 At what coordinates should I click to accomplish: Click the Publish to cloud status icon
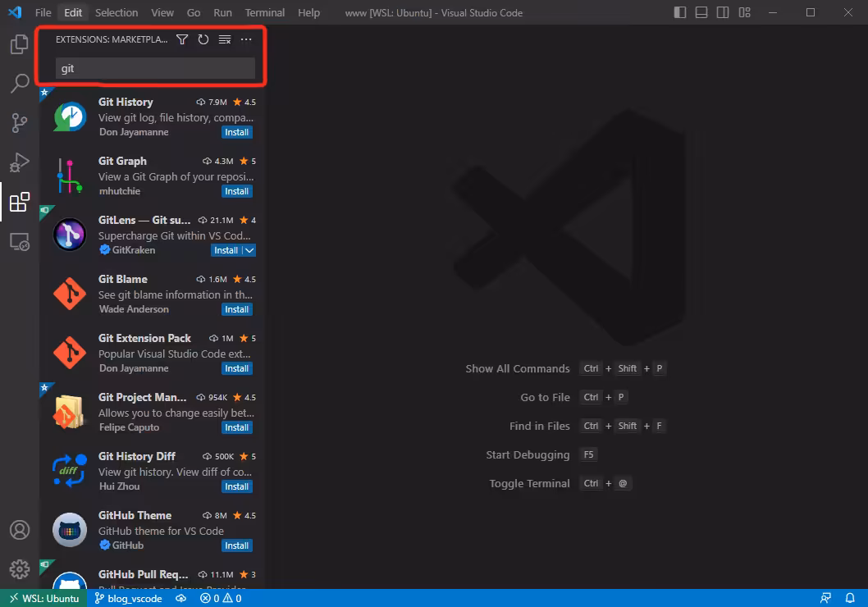click(181, 598)
